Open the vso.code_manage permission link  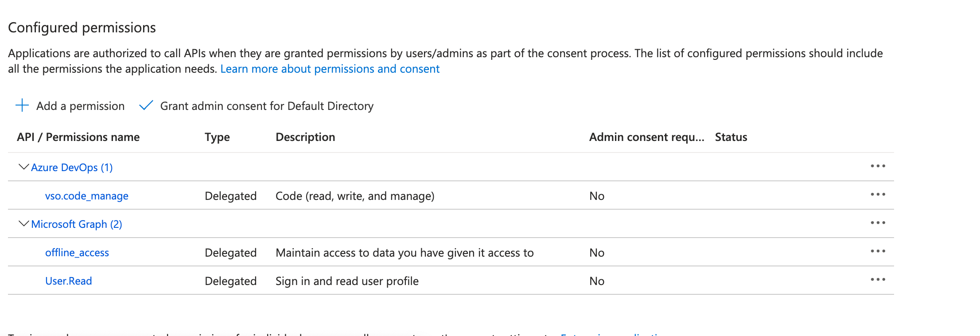click(x=87, y=196)
